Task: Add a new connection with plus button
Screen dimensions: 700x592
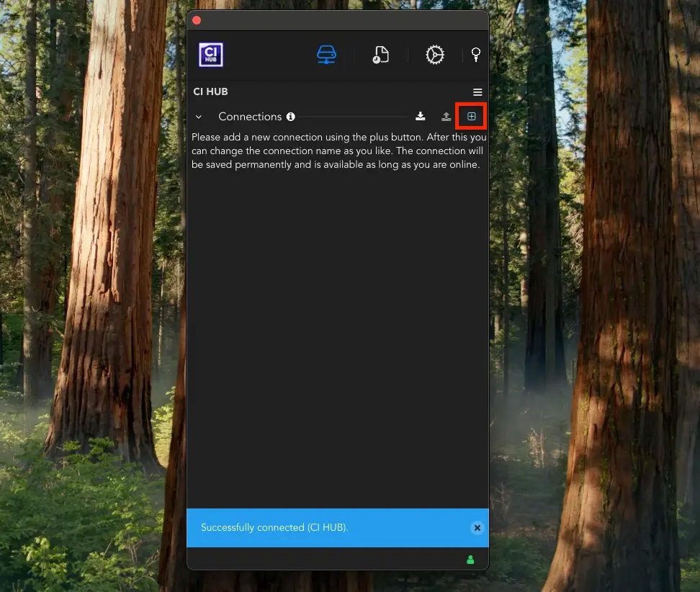Action: [x=471, y=117]
